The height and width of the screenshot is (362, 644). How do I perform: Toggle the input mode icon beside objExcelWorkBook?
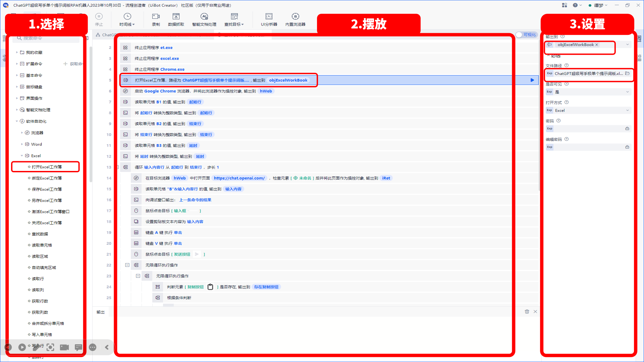[549, 45]
